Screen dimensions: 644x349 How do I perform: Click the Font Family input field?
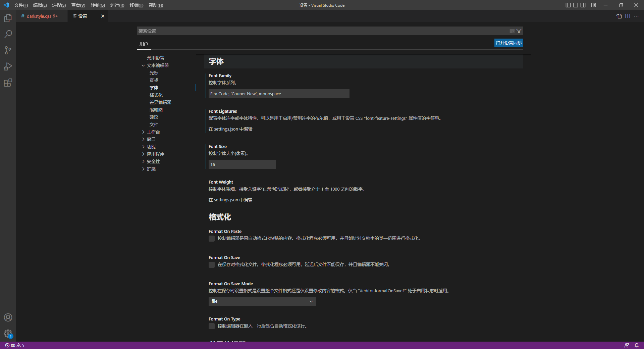[279, 94]
